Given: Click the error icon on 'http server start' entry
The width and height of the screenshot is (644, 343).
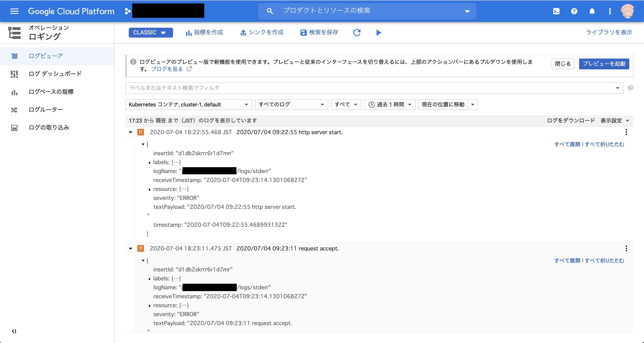Looking at the screenshot, I should tap(141, 132).
